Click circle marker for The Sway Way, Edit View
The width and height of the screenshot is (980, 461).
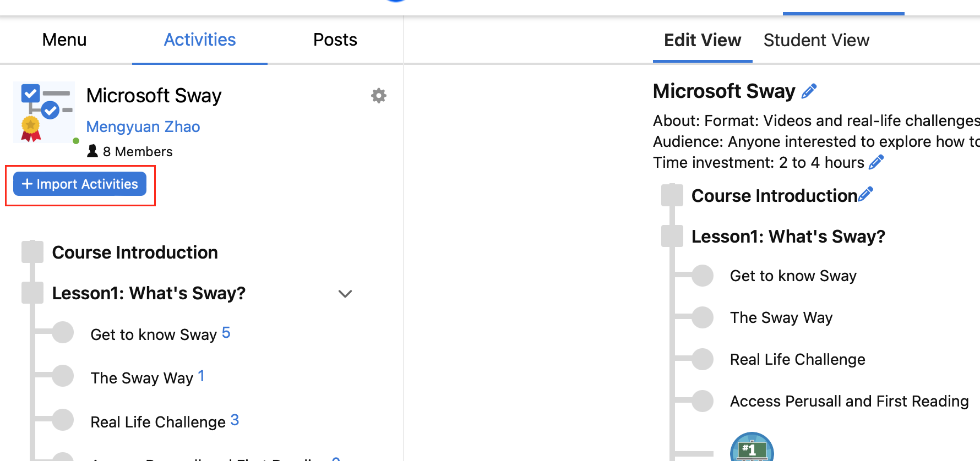coord(703,317)
